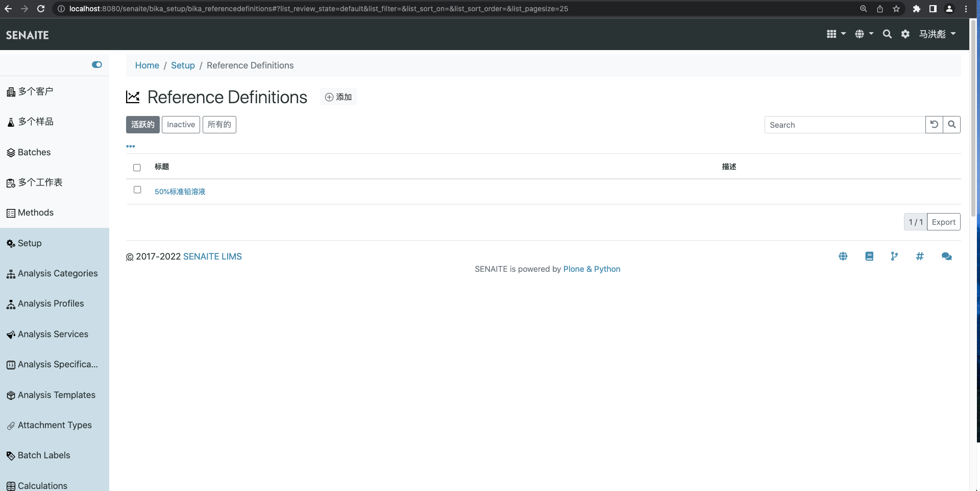Check the select-all checkbox in table header
980x491 pixels.
tap(137, 168)
